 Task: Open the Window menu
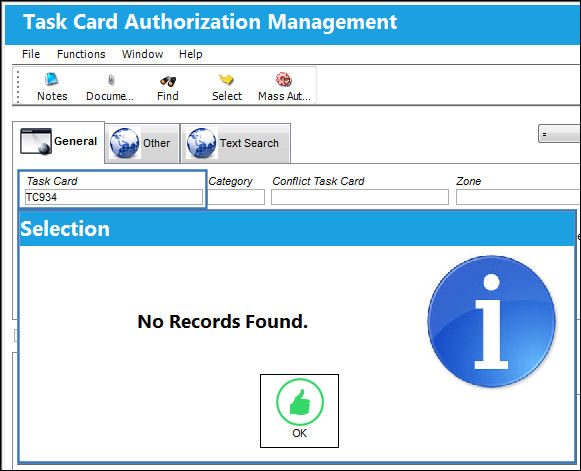tap(142, 54)
